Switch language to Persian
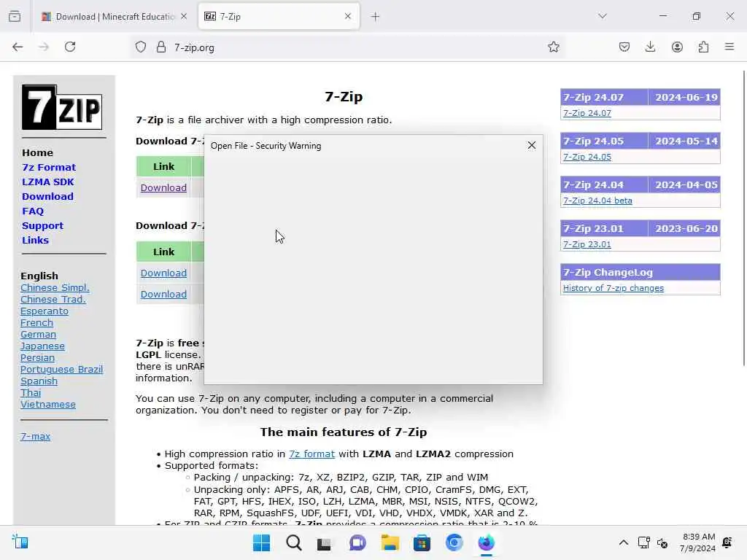Screen dimensions: 747x560 tap(37, 357)
